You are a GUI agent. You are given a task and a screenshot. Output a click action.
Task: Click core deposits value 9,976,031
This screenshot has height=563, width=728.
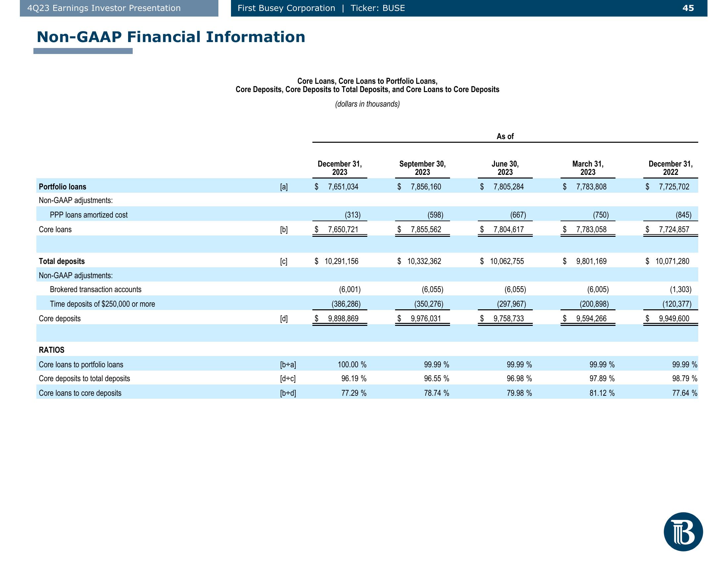[426, 319]
